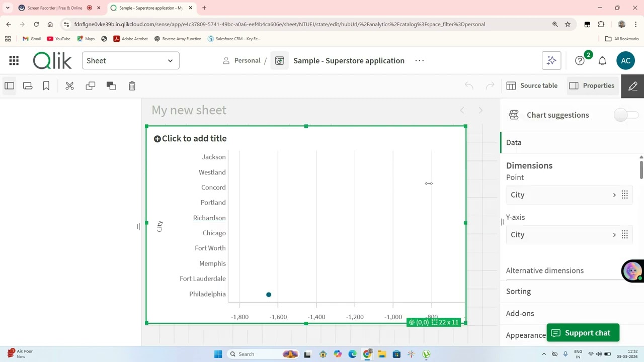644x362 pixels.
Task: Click the redo arrow
Action: tap(490, 86)
